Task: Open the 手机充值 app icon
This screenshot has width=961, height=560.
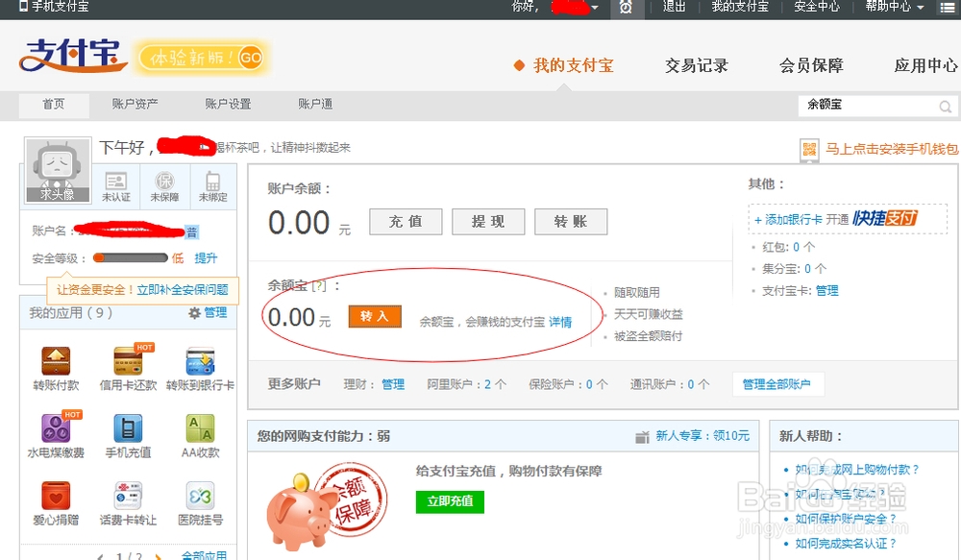Action: point(128,427)
